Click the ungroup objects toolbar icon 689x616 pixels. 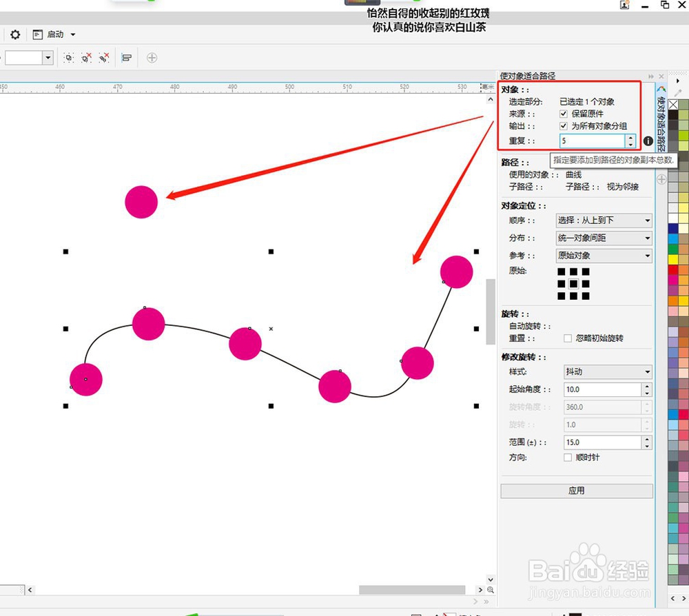click(87, 58)
